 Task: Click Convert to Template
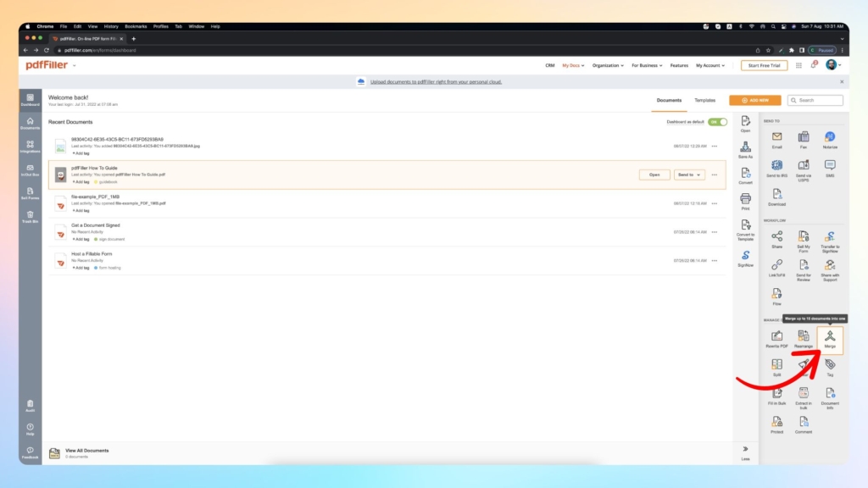pos(745,229)
